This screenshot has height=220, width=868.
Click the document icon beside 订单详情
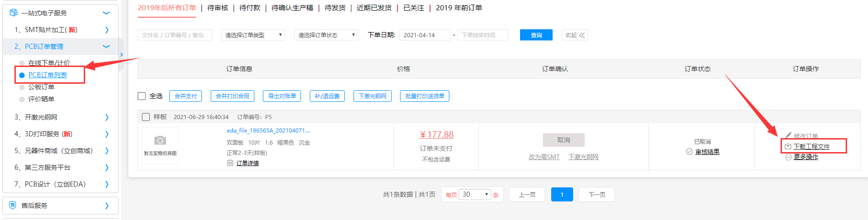[x=230, y=163]
